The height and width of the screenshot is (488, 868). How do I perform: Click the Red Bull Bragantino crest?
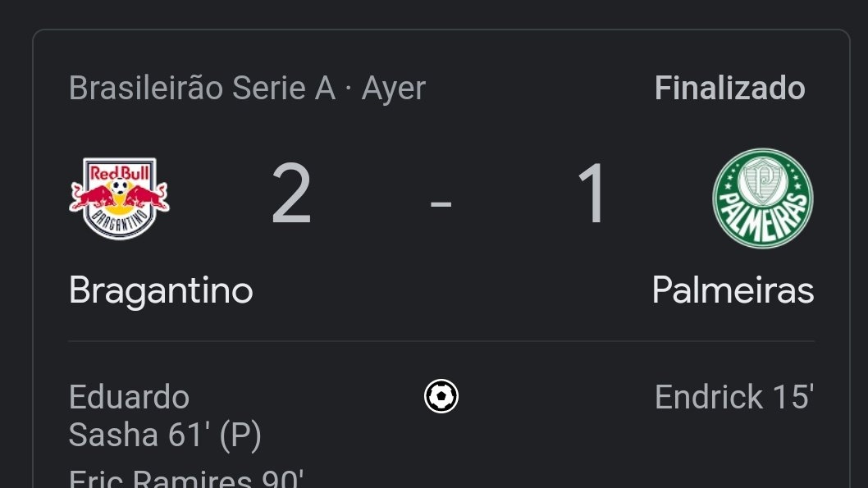coord(119,198)
